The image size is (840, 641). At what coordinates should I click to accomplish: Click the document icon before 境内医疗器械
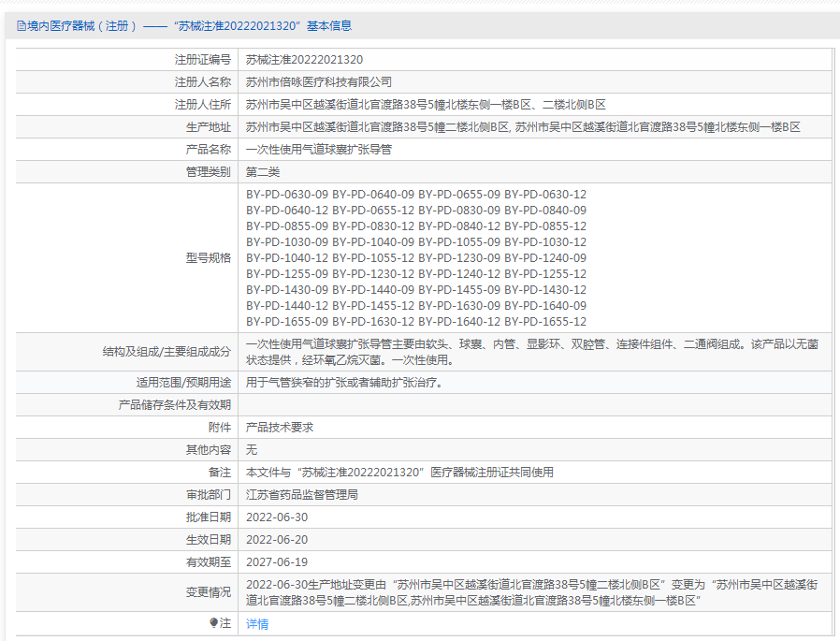[x=21, y=25]
